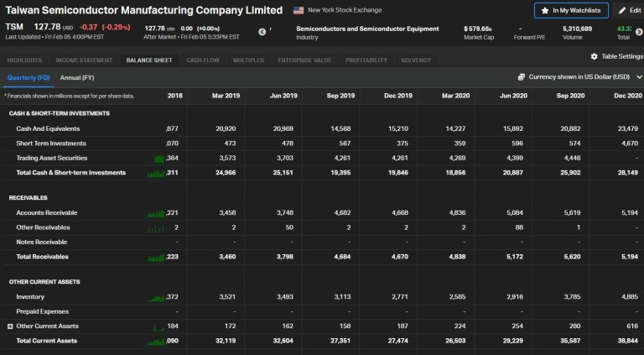Open the sparkline chart for Accounts Receivable

(x=156, y=213)
